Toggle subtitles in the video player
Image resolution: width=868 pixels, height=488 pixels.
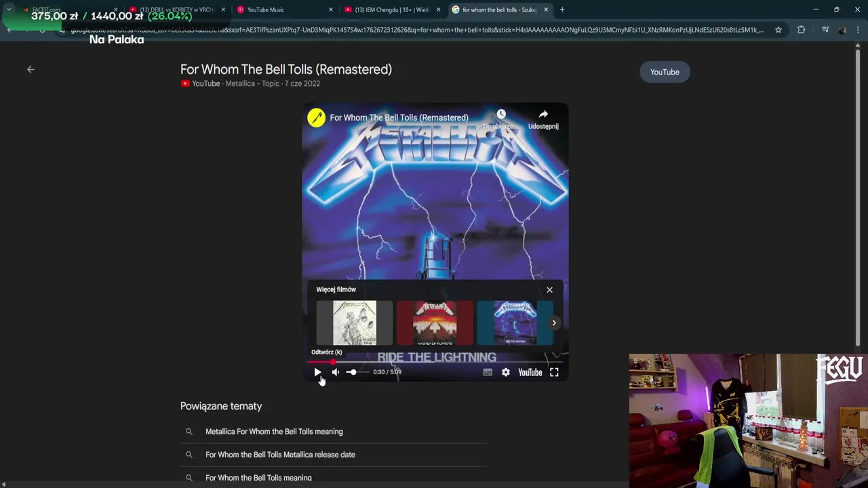[488, 372]
